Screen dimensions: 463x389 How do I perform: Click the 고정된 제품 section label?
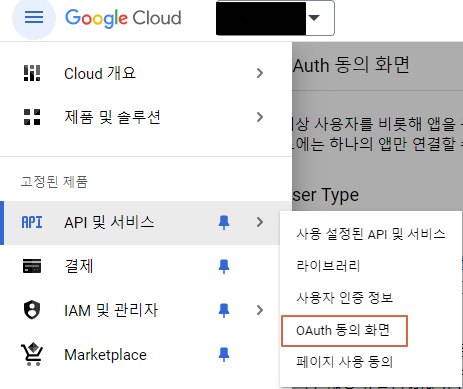(54, 182)
